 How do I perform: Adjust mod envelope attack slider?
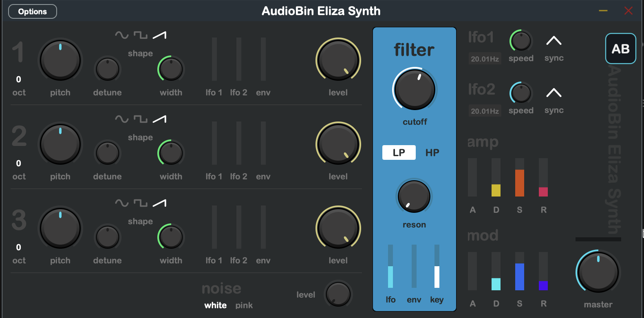click(472, 271)
